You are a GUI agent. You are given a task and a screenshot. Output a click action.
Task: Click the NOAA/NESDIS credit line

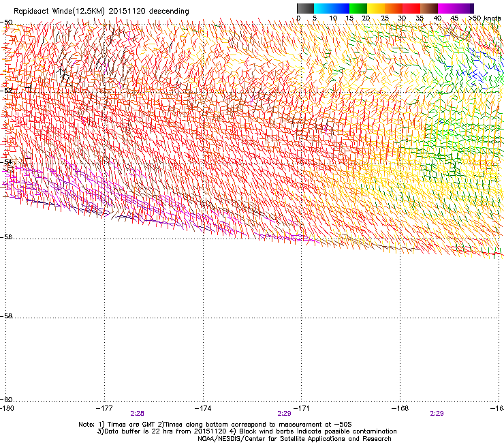pyautogui.click(x=294, y=439)
